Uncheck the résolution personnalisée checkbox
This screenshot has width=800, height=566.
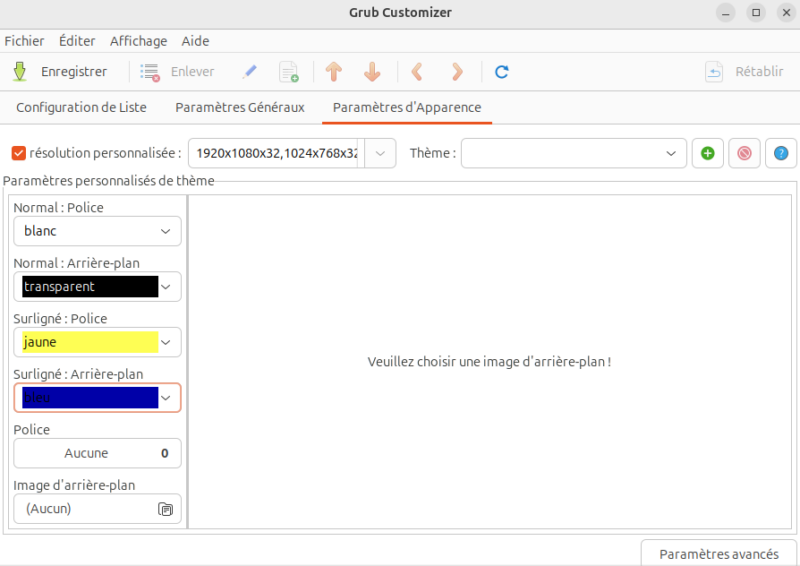pos(18,153)
